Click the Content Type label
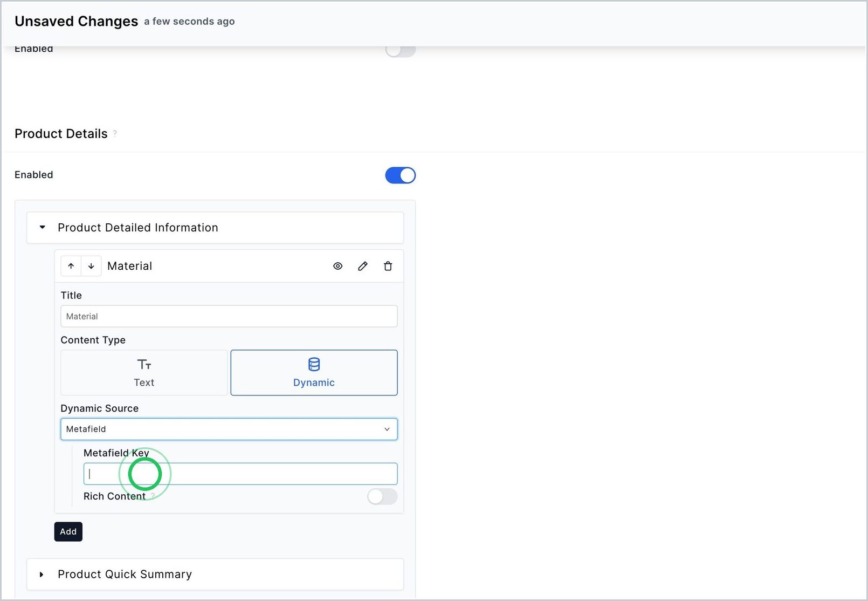The width and height of the screenshot is (868, 601). pyautogui.click(x=93, y=340)
